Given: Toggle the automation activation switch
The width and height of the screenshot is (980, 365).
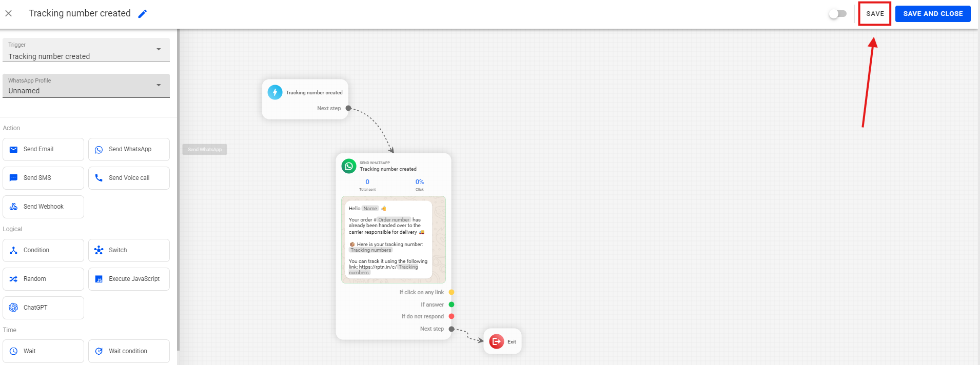Looking at the screenshot, I should (x=837, y=14).
